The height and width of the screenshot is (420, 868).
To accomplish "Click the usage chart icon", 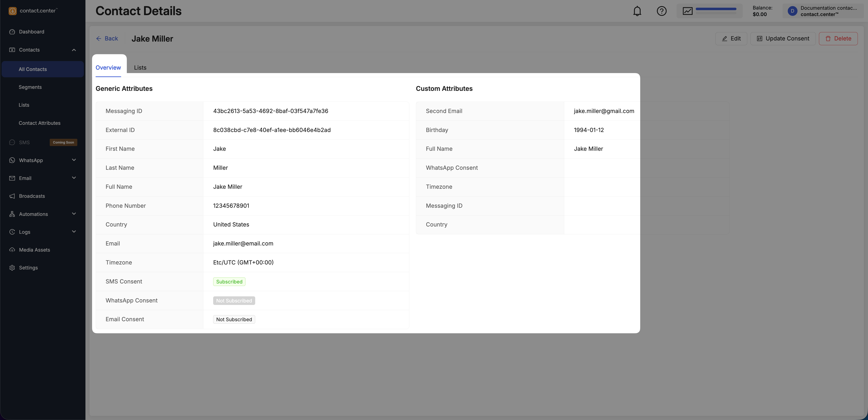I will 687,11.
